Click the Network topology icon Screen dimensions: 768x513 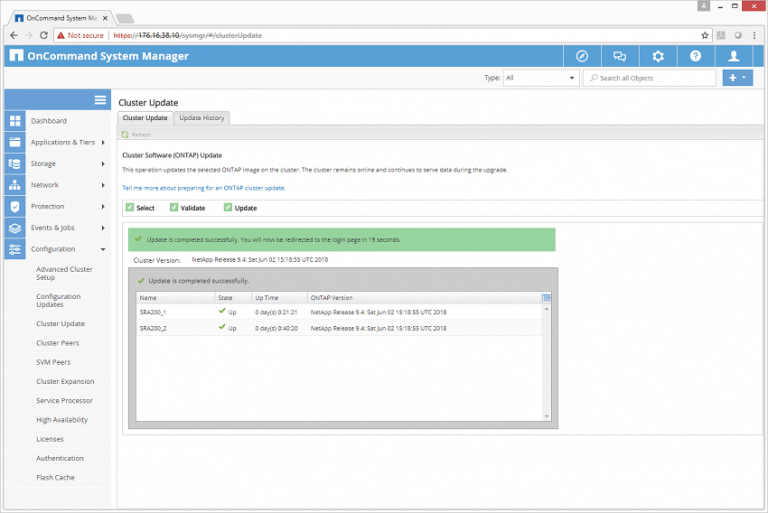(x=15, y=185)
